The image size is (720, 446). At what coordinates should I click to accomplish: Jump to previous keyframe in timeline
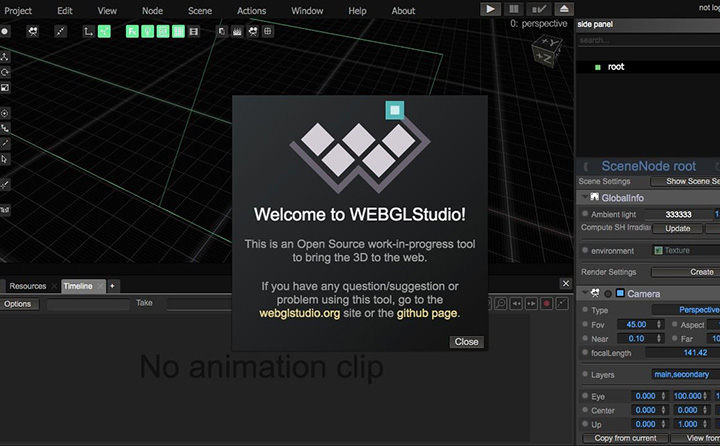[516, 304]
